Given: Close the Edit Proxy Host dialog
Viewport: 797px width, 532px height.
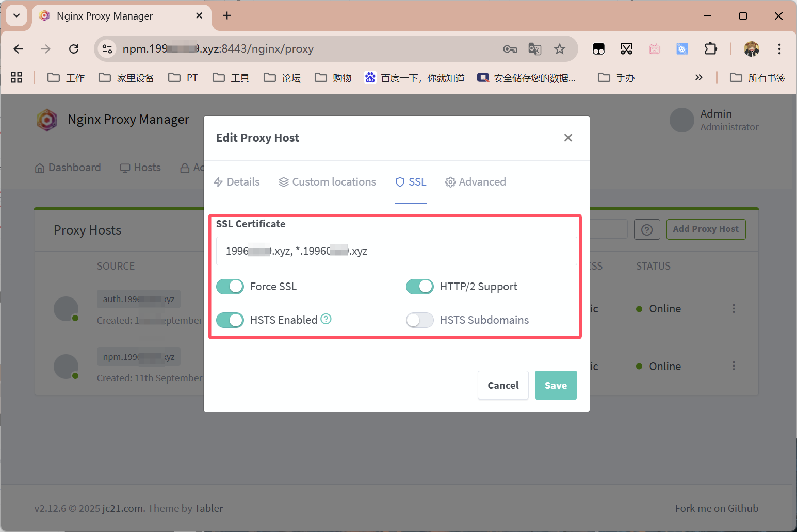Looking at the screenshot, I should pyautogui.click(x=568, y=138).
